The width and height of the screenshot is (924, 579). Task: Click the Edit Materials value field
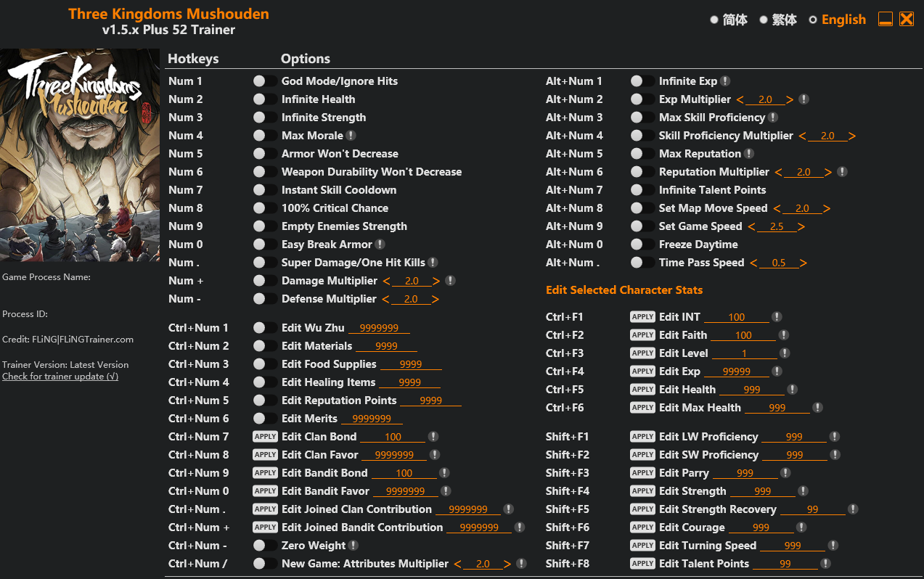tap(386, 346)
